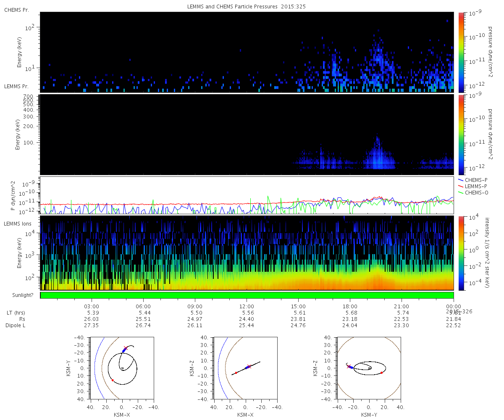This screenshot has width=504, height=420.
Task: Click the 'intensity 1/(s cm^2 ster keV)' colorbar label
Action: [488, 253]
